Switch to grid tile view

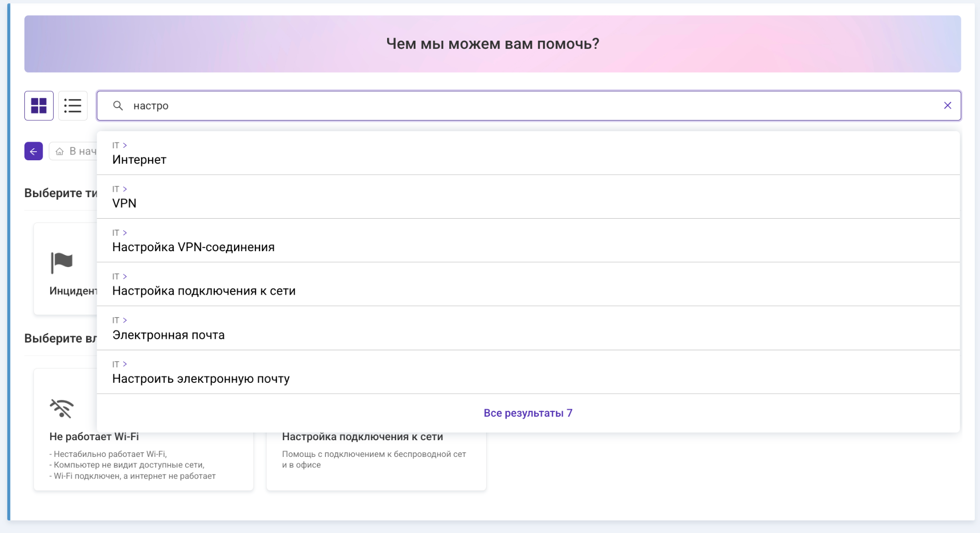point(39,105)
